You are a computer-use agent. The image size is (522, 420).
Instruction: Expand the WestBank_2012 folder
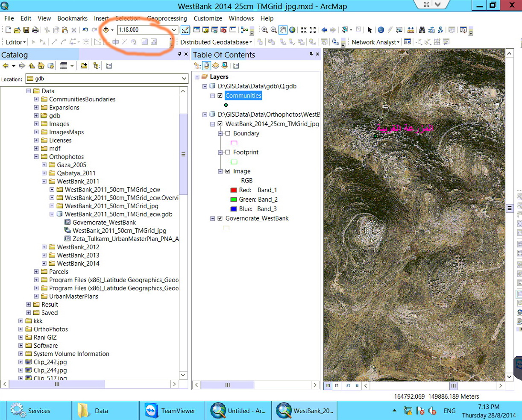[44, 247]
